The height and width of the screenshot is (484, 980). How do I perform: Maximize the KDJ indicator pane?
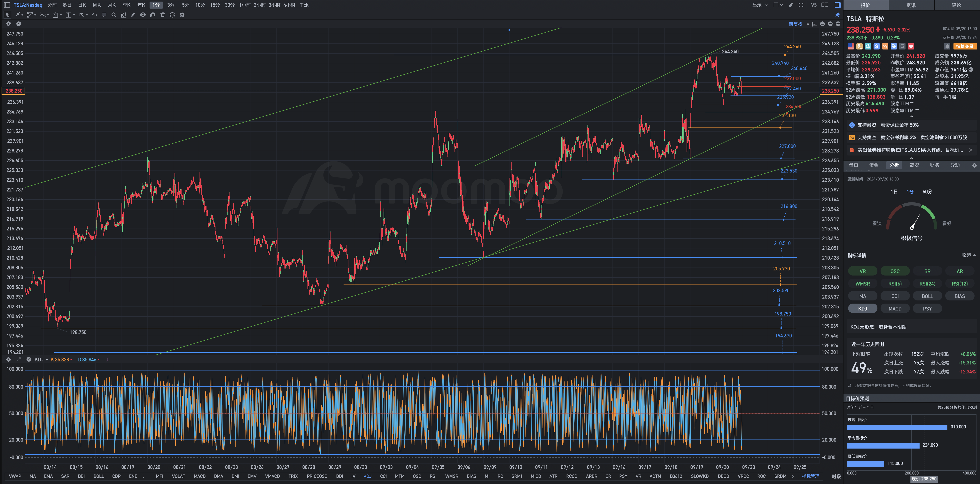pos(18,359)
